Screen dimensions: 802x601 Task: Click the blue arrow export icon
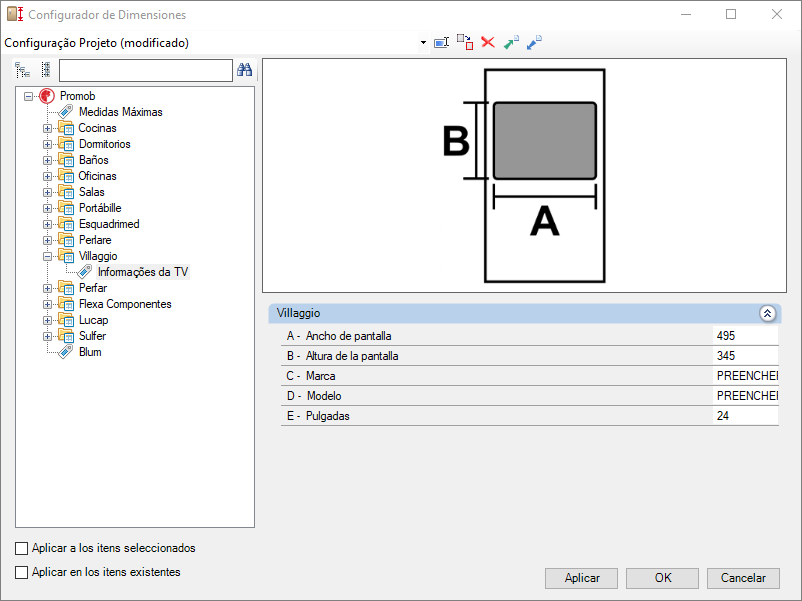[534, 43]
